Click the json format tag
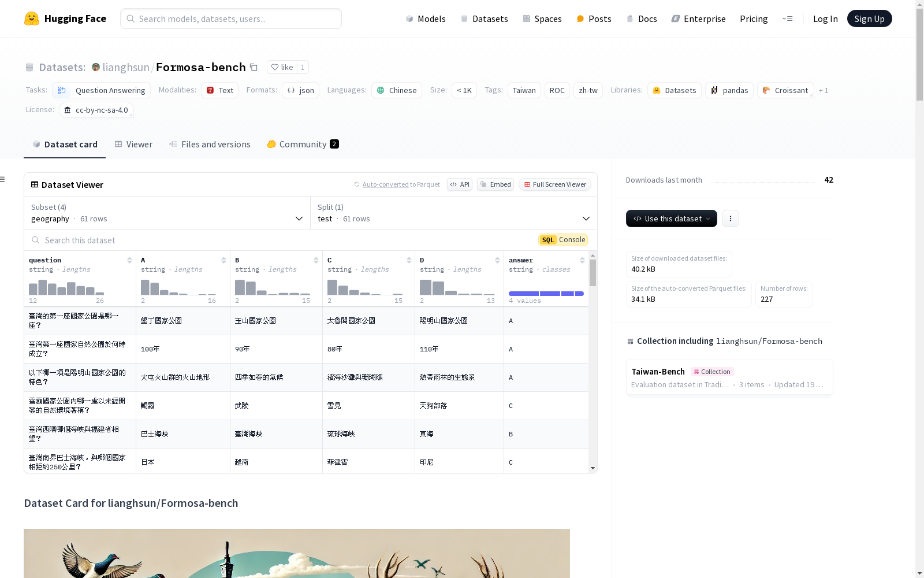 [301, 90]
